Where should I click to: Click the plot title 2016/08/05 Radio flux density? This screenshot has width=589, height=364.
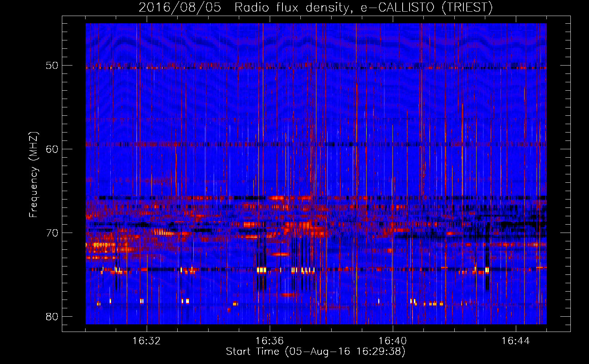[316, 7]
